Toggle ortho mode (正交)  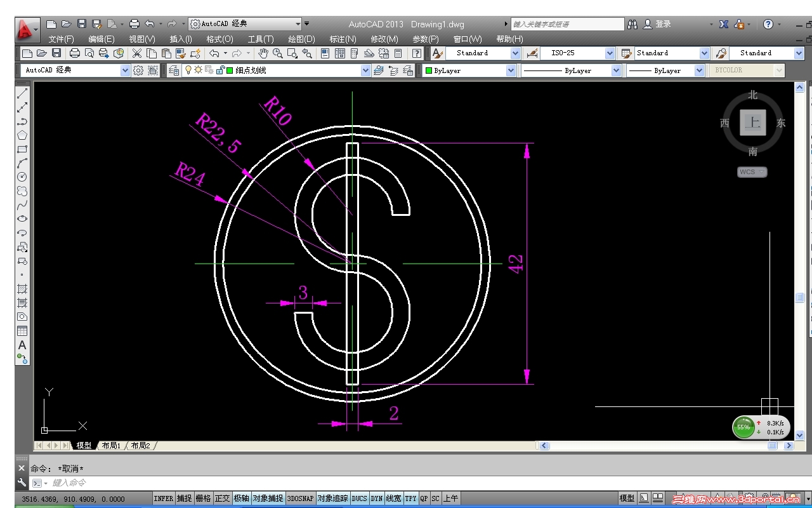pos(222,498)
